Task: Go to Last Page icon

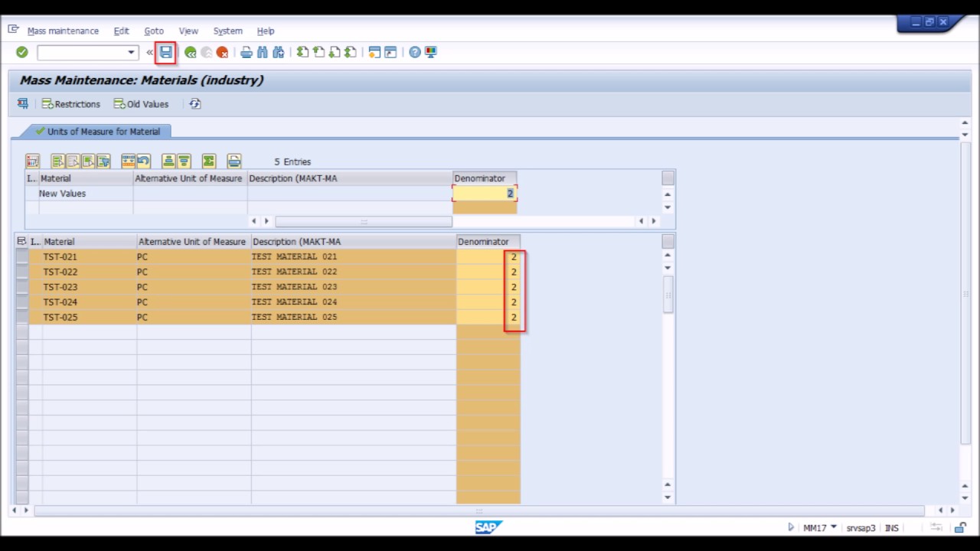Action: coord(351,52)
